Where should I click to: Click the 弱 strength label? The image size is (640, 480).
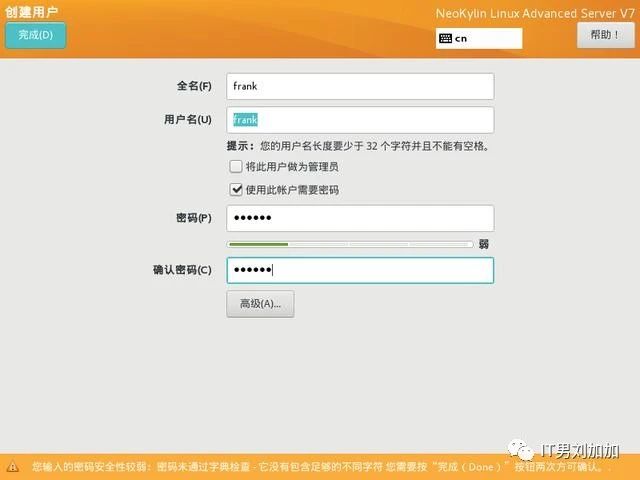(484, 244)
